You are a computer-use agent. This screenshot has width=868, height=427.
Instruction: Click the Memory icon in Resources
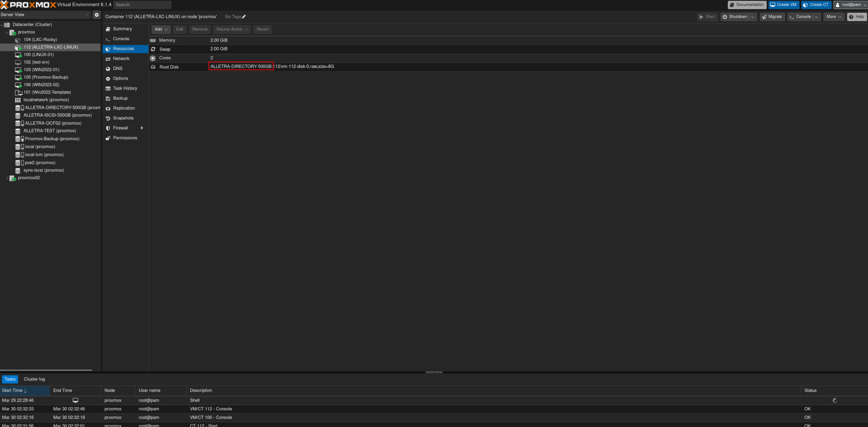(x=153, y=40)
